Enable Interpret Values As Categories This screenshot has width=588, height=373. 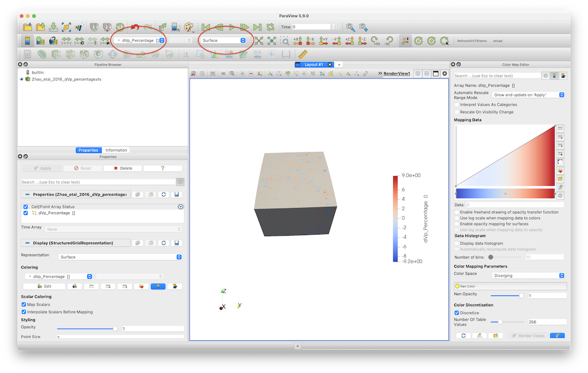tap(457, 105)
